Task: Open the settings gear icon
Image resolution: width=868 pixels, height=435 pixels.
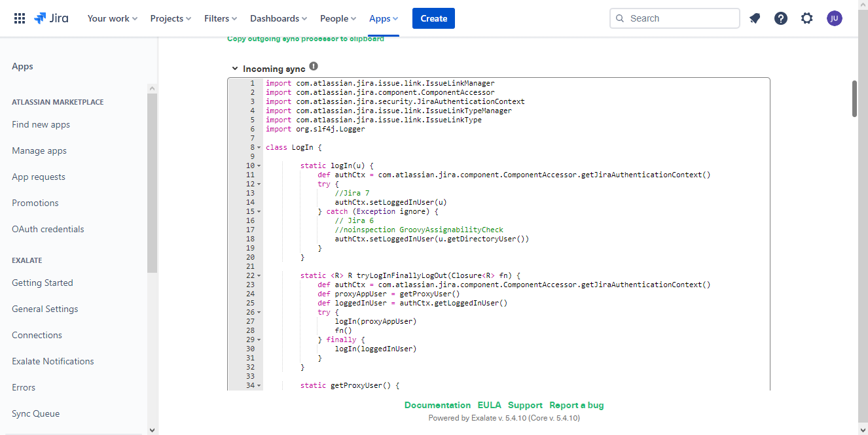Action: [x=807, y=18]
